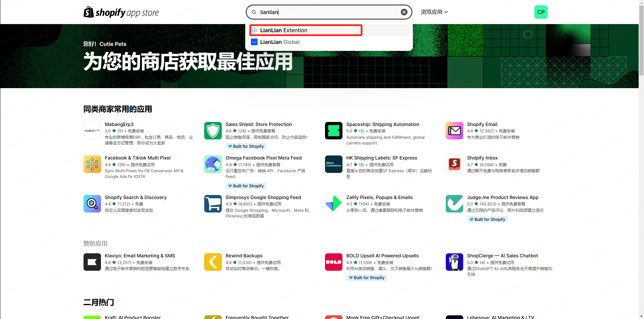
Task: Open Klaviyo: Email Marketing & SMS link
Action: pos(140,256)
